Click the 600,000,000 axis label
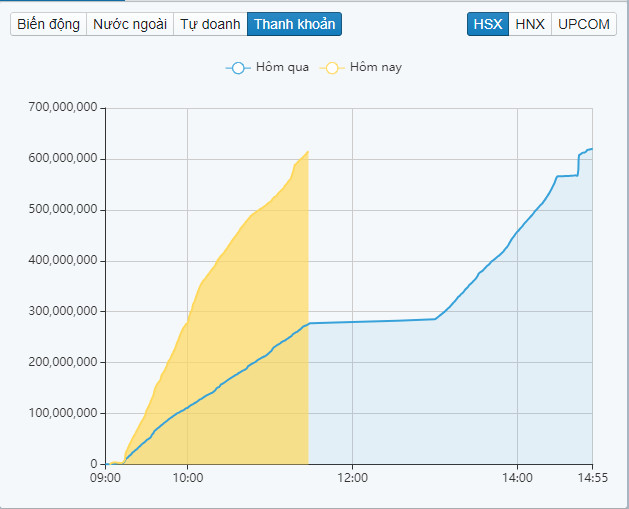The width and height of the screenshot is (629, 509). [x=63, y=158]
